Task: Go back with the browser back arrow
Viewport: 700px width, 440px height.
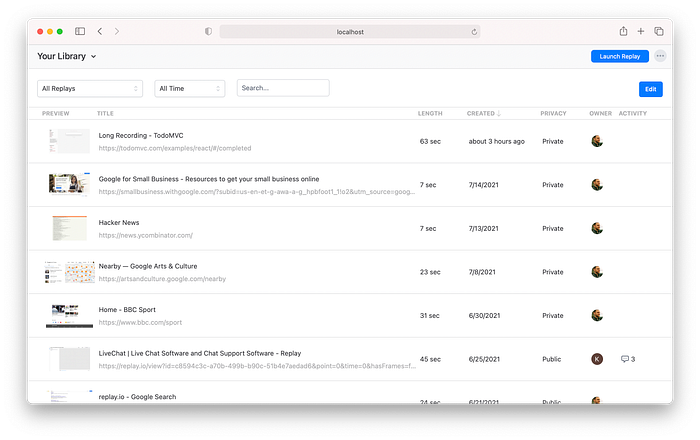Action: [100, 31]
